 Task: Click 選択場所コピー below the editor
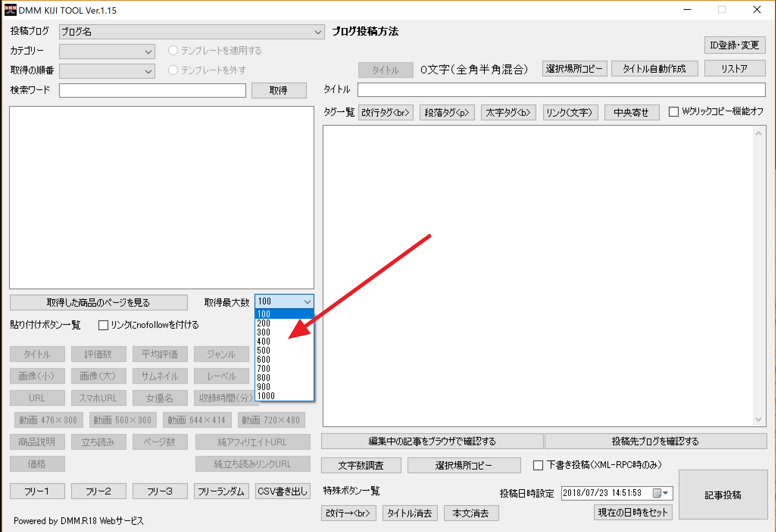tap(464, 465)
